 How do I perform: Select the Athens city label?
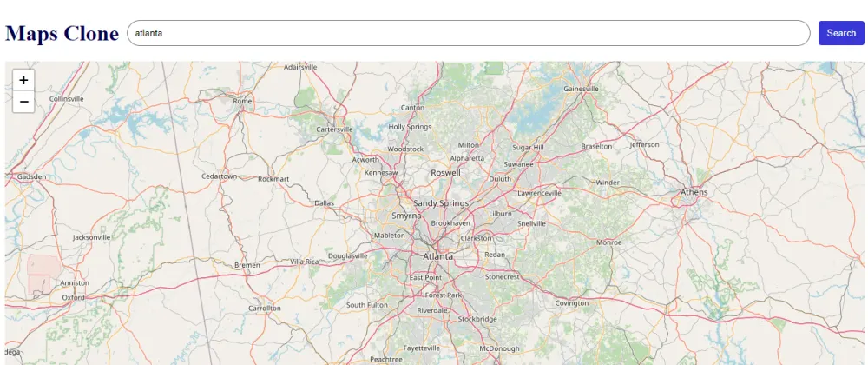pyautogui.click(x=694, y=192)
